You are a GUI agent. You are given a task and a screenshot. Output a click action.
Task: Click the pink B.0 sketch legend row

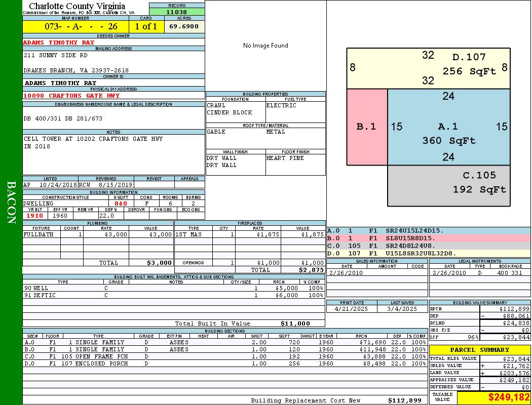(428, 238)
